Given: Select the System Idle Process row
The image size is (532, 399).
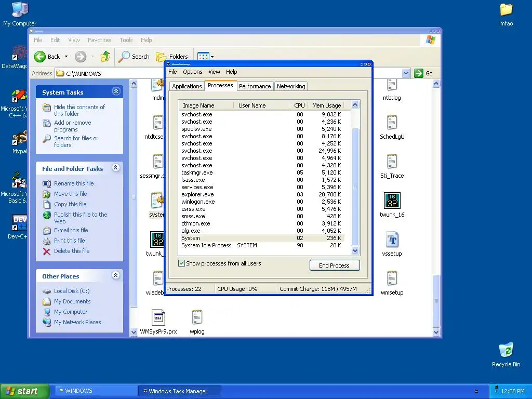Looking at the screenshot, I should [x=261, y=245].
